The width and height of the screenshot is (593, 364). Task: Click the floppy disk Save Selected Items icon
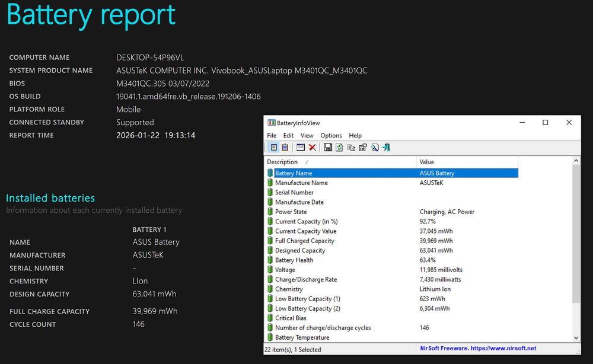click(328, 148)
